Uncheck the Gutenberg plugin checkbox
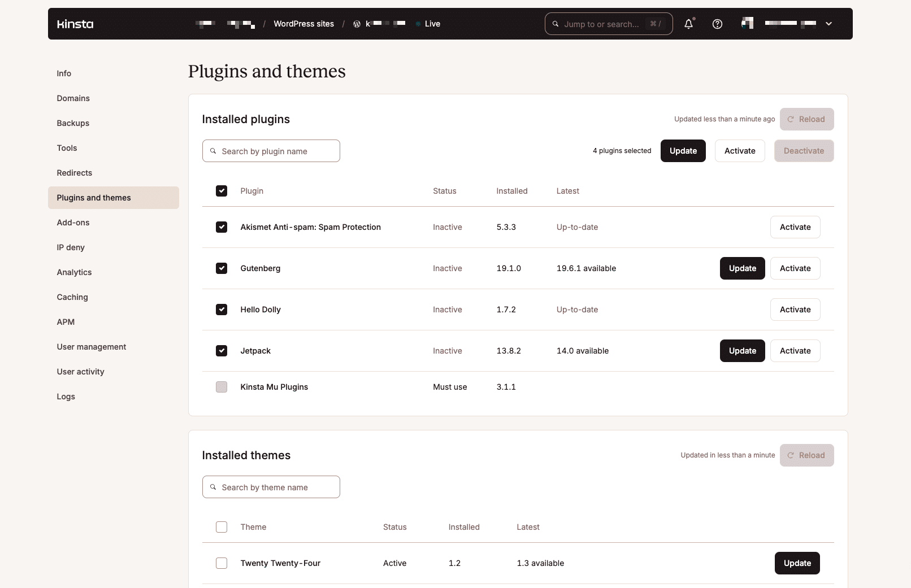Viewport: 911px width, 588px height. [x=222, y=268]
